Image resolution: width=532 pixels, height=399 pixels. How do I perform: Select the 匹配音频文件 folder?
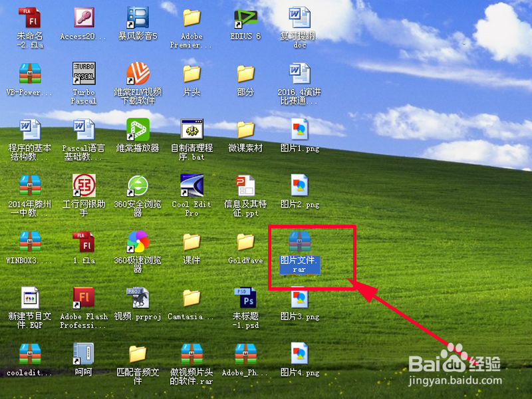click(x=138, y=354)
